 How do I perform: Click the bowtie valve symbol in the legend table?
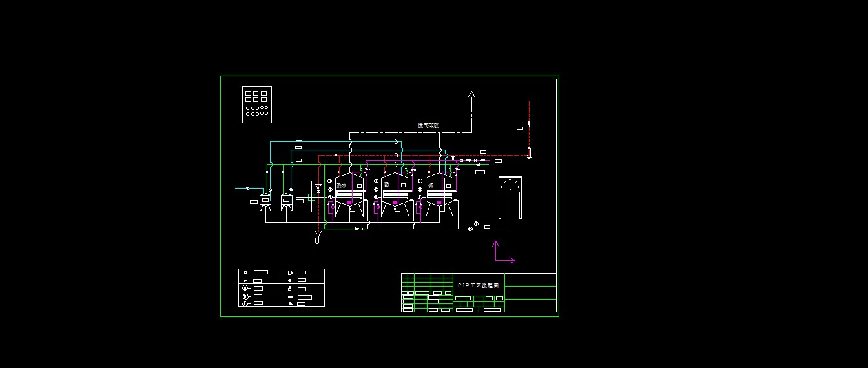point(245,280)
